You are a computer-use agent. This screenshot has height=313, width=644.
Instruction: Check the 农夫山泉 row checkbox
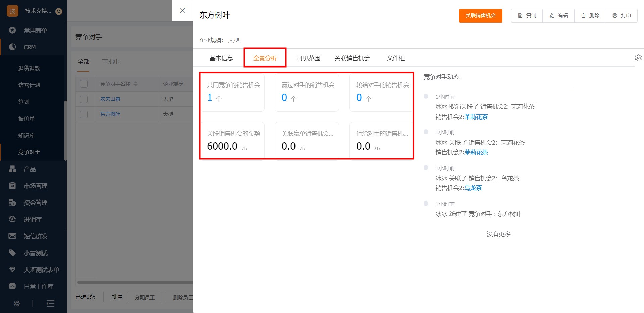[84, 99]
